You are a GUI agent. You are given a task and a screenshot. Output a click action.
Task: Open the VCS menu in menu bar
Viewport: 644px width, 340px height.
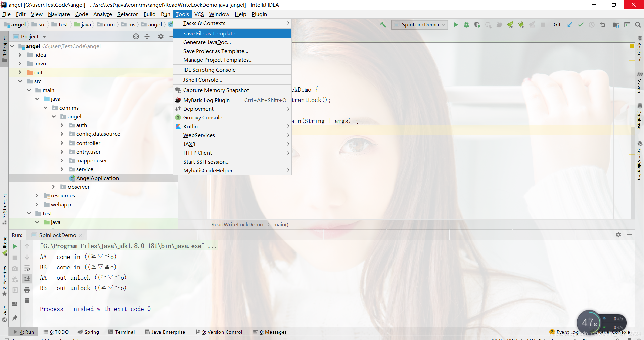point(199,14)
